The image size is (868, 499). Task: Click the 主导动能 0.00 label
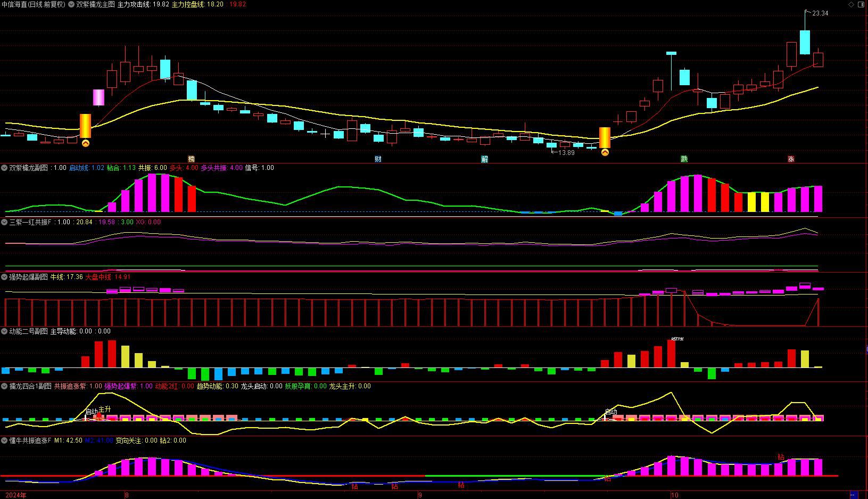pos(71,331)
